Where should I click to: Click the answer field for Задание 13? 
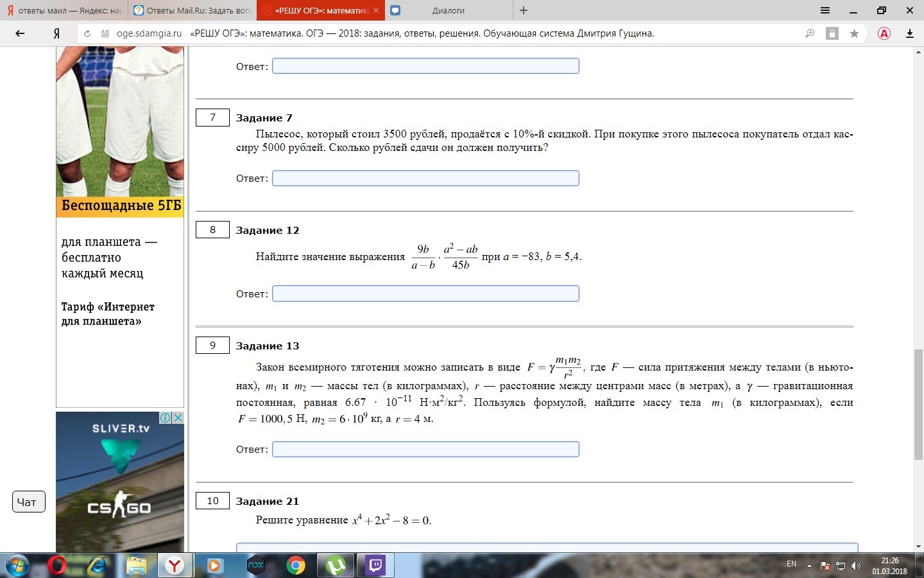tap(425, 449)
